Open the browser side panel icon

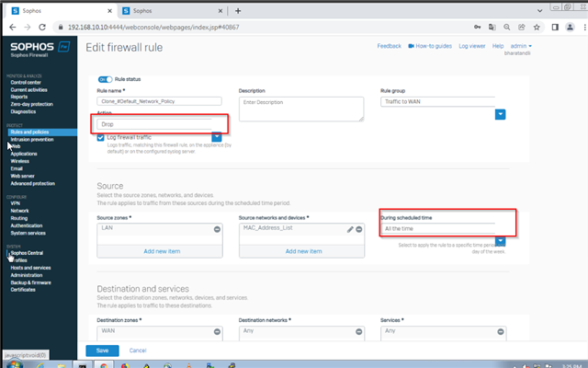[x=555, y=27]
